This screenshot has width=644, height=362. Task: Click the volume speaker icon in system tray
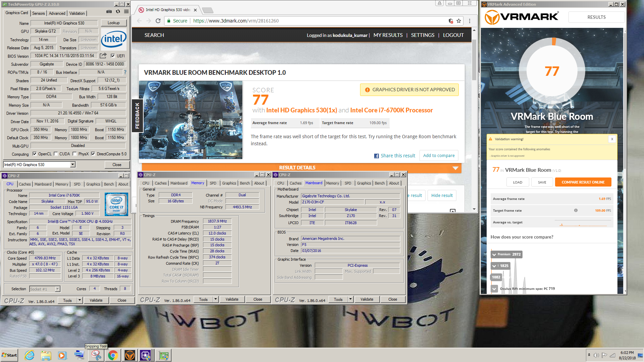coord(596,355)
